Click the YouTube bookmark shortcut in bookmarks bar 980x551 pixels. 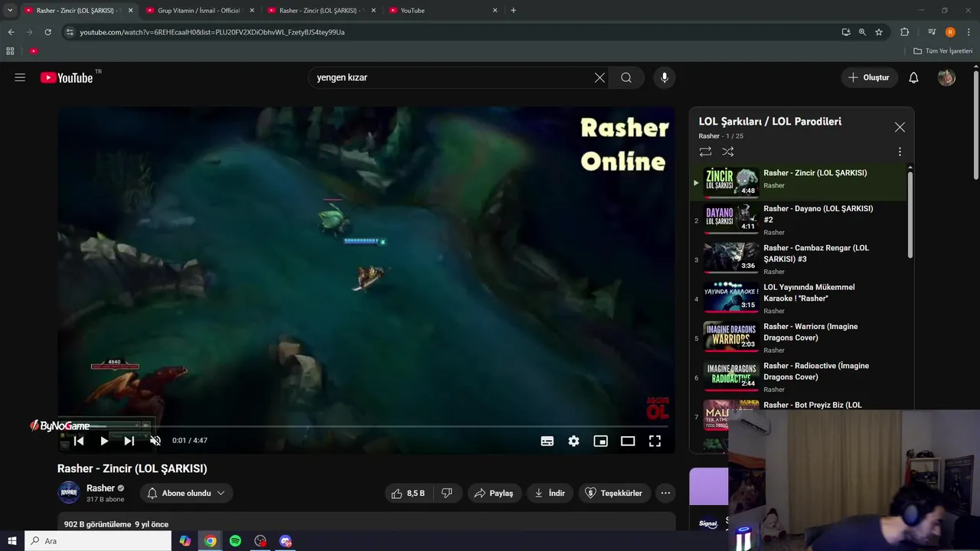pos(34,51)
